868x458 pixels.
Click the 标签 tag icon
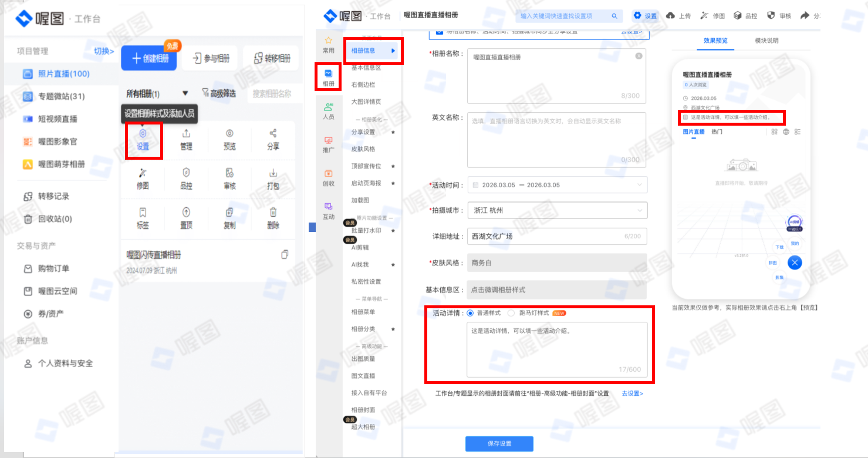pos(143,212)
